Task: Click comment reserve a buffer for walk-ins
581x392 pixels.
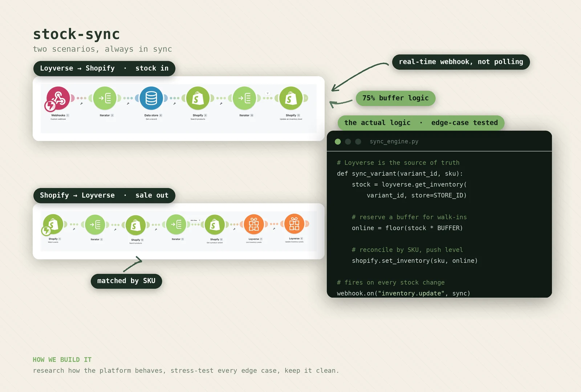Action: [409, 217]
